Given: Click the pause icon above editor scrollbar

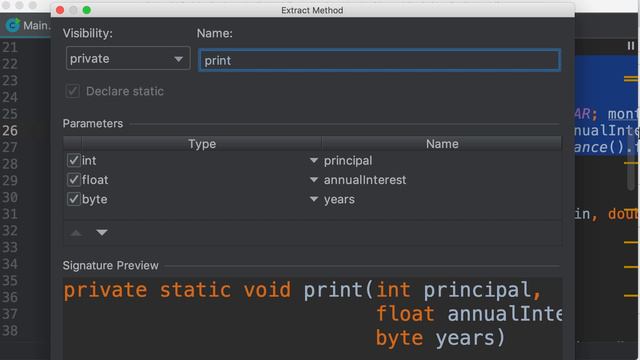Looking at the screenshot, I should tap(631, 46).
